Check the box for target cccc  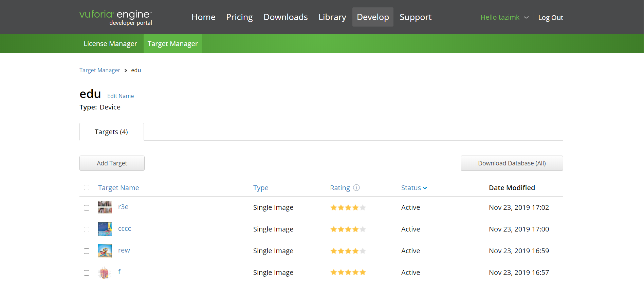(87, 229)
